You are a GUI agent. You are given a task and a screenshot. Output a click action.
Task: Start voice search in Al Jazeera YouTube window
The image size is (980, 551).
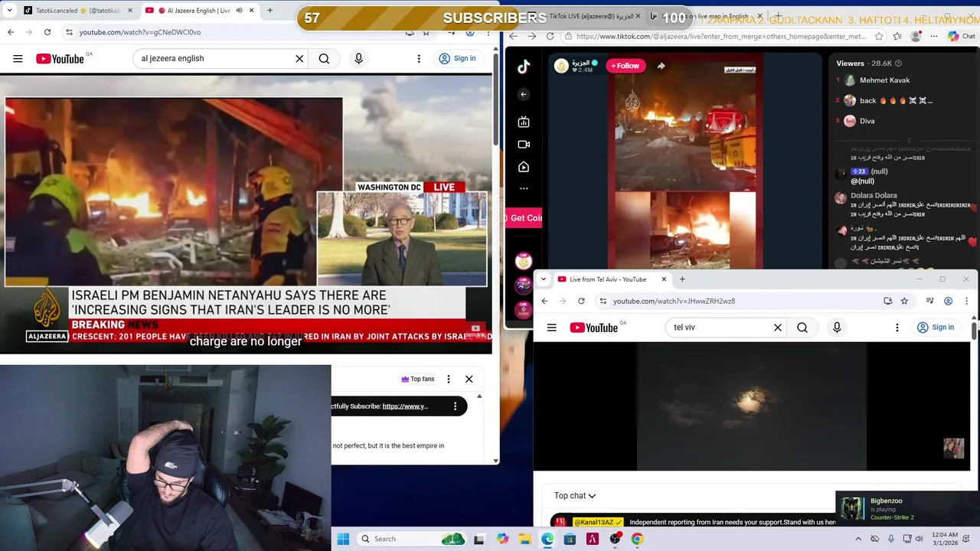[x=358, y=58]
